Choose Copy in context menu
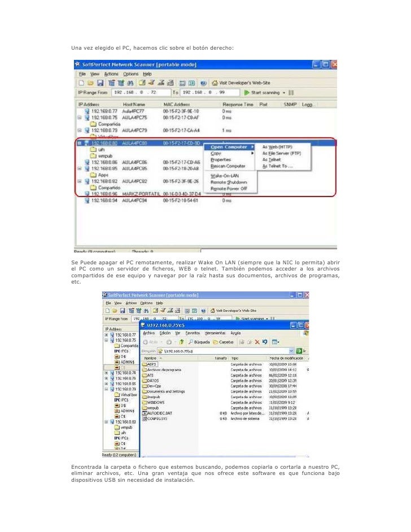 pyautogui.click(x=229, y=154)
